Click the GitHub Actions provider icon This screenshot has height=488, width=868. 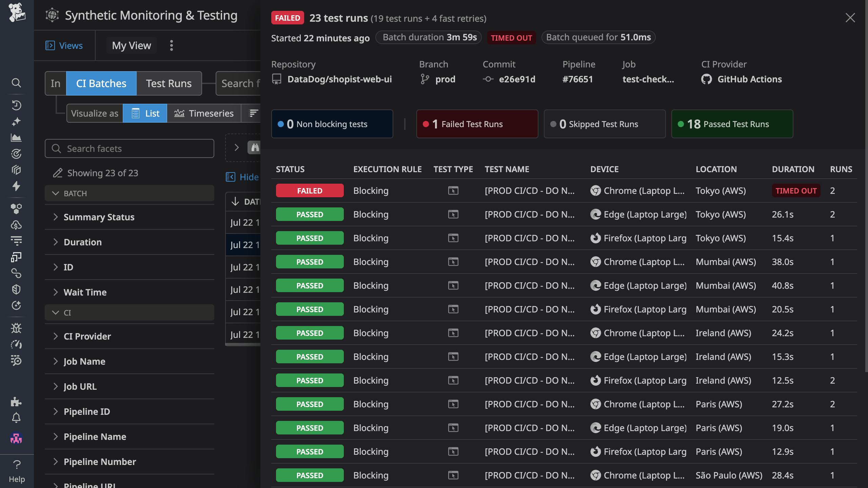[x=707, y=79]
